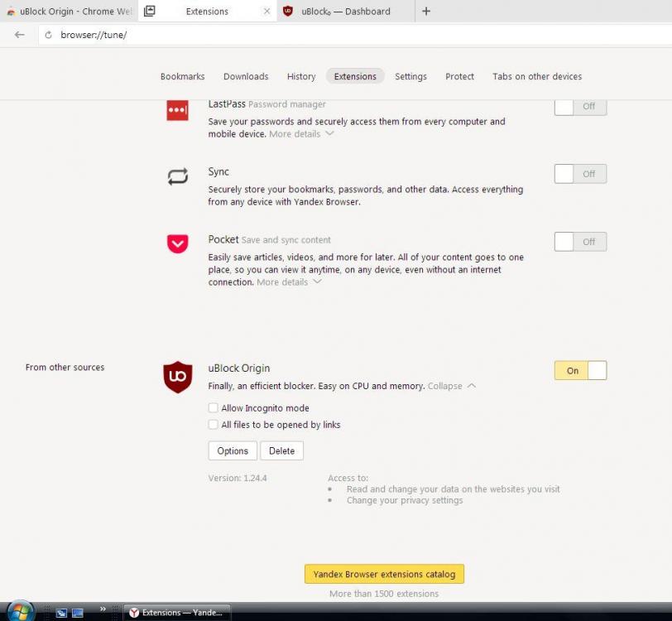Turn off the uBlock Origin switch
The width and height of the screenshot is (672, 621).
tap(580, 371)
